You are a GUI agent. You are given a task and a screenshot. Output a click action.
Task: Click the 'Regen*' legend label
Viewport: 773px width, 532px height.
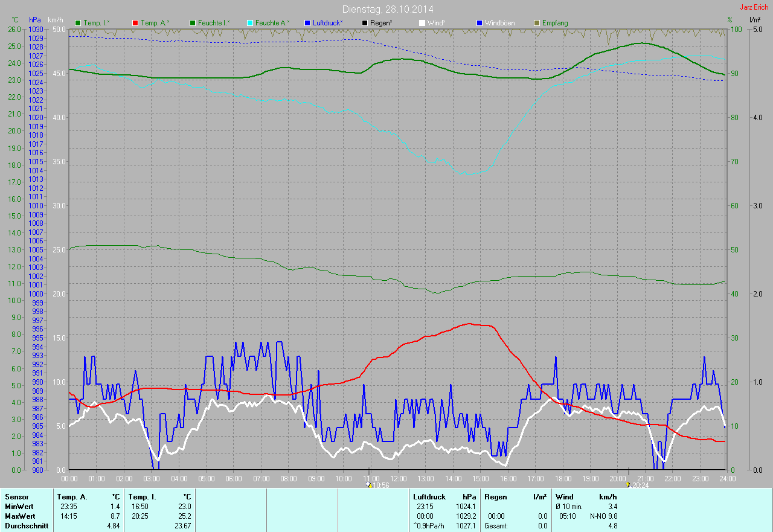coord(381,23)
